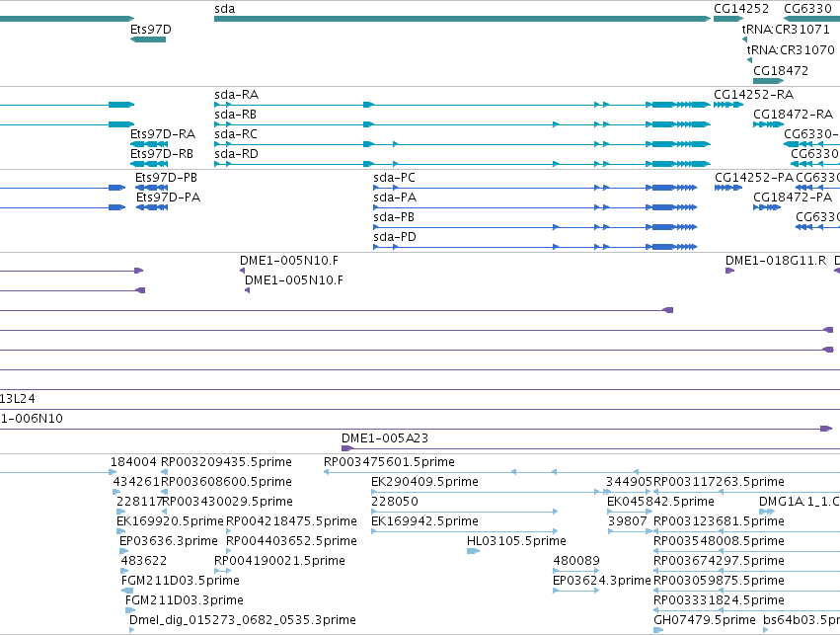Open the RP003059875.5prime label
The width and height of the screenshot is (840, 635).
point(719,581)
